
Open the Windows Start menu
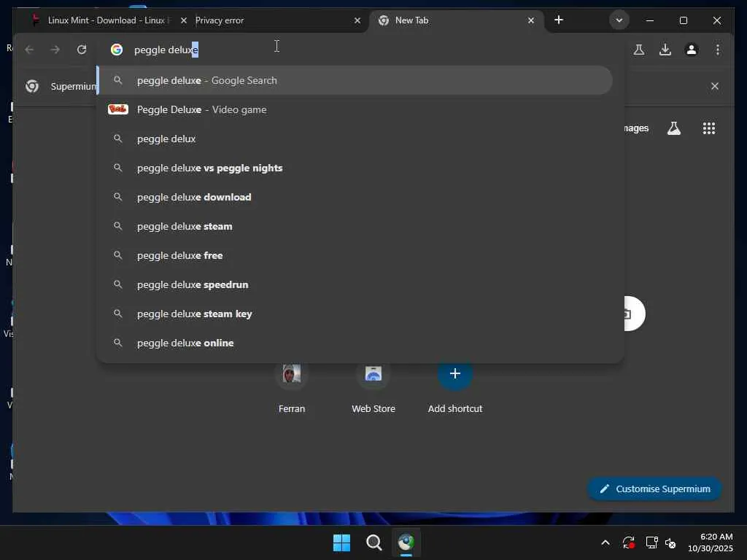[x=341, y=542]
